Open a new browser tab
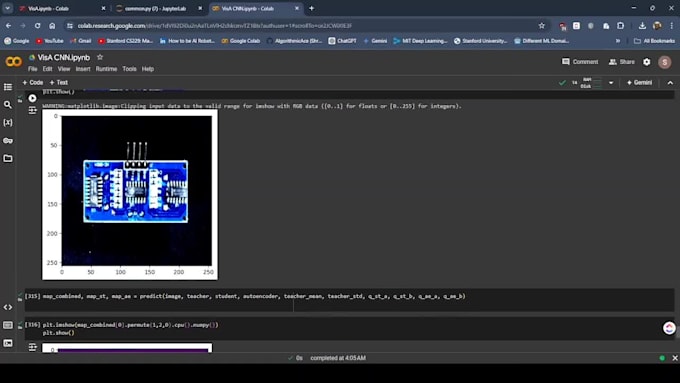680x383 pixels. point(311,8)
